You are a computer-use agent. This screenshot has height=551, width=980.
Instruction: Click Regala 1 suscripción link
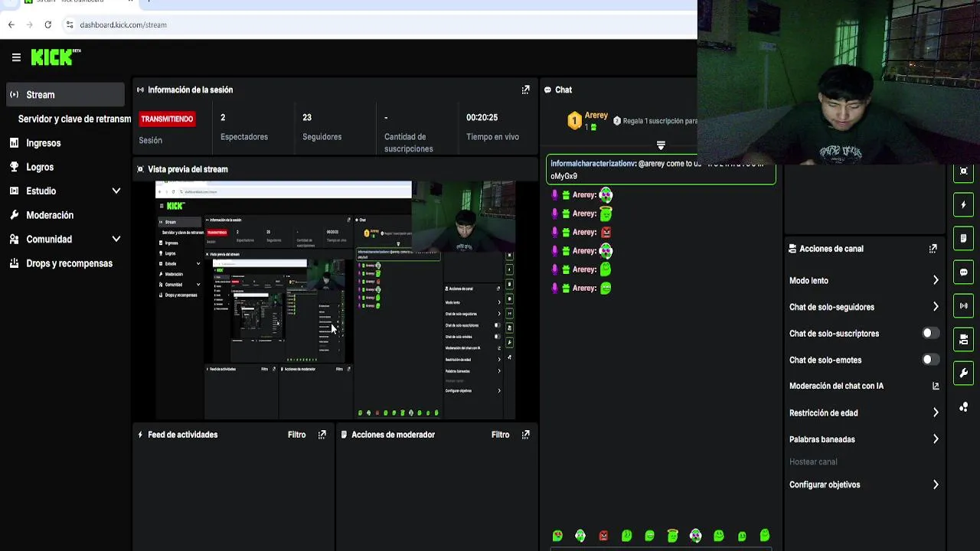click(x=659, y=121)
